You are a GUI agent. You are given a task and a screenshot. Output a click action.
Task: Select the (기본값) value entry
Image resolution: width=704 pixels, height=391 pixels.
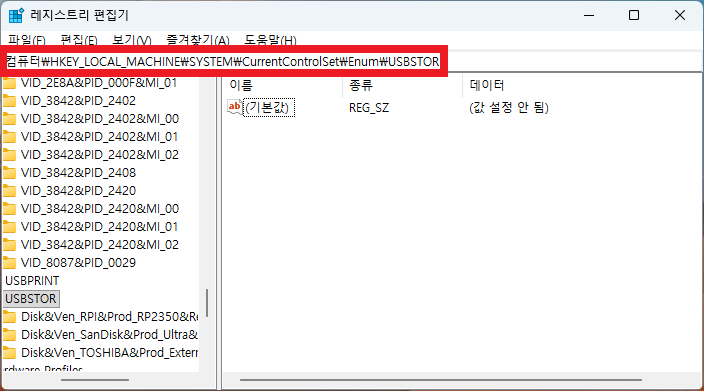point(269,108)
